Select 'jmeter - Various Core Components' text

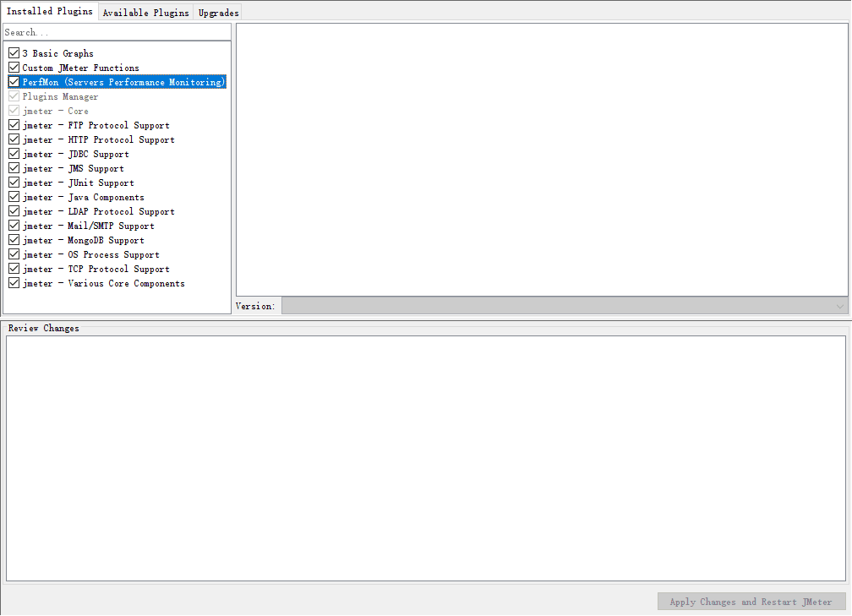[x=103, y=284]
